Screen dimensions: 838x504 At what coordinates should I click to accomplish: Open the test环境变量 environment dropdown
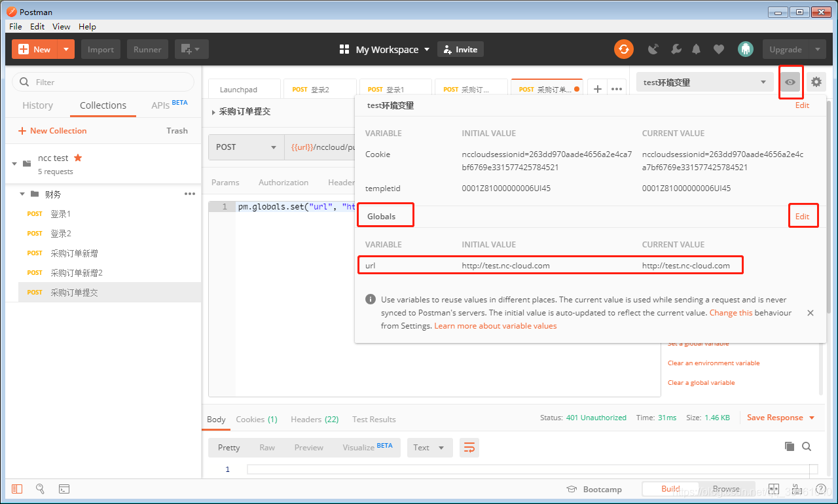704,82
